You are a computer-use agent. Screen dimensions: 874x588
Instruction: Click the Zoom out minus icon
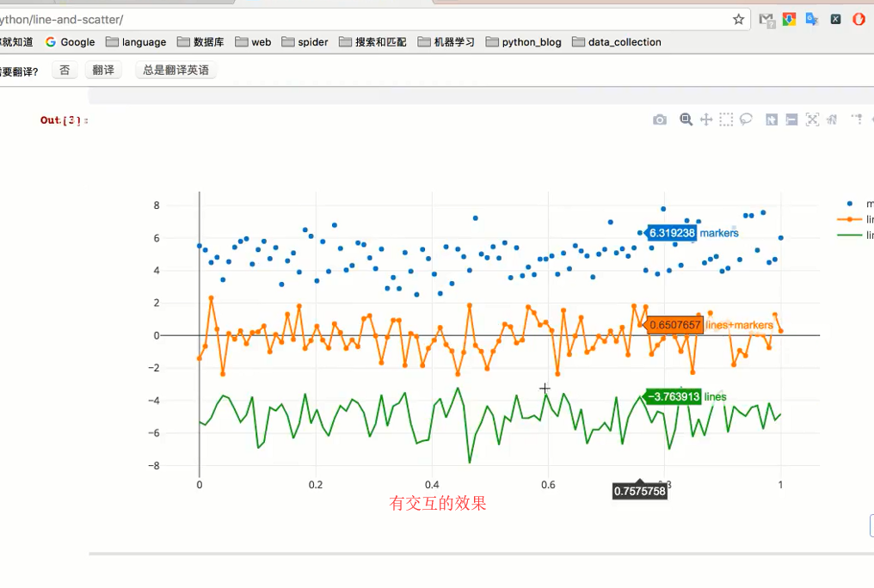point(791,119)
